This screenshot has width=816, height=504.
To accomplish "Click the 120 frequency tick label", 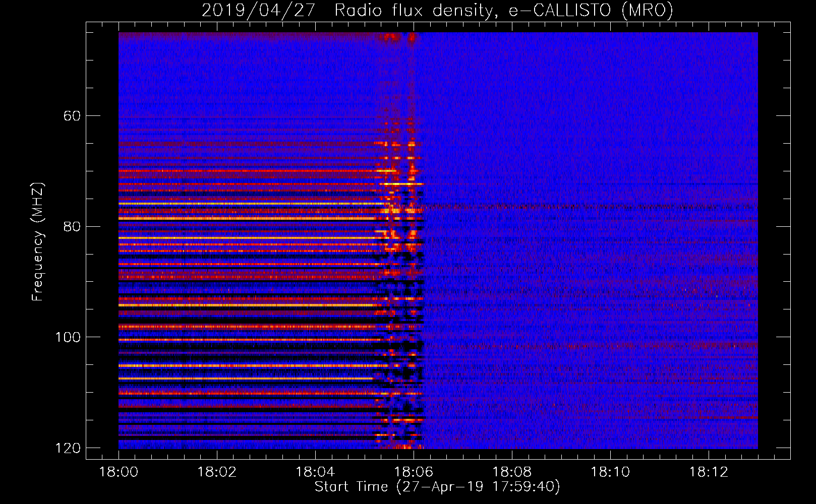I will click(x=68, y=448).
